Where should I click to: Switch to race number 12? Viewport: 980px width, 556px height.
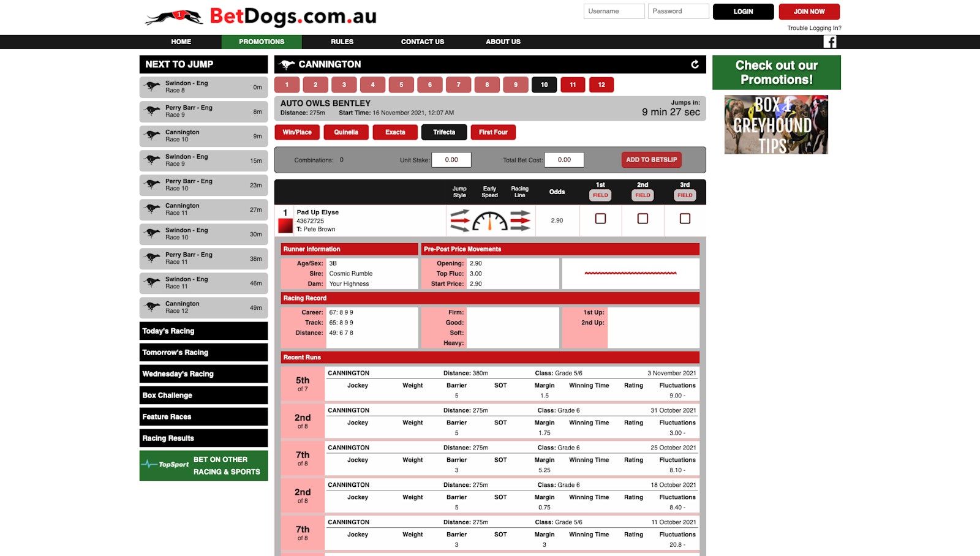click(x=601, y=85)
